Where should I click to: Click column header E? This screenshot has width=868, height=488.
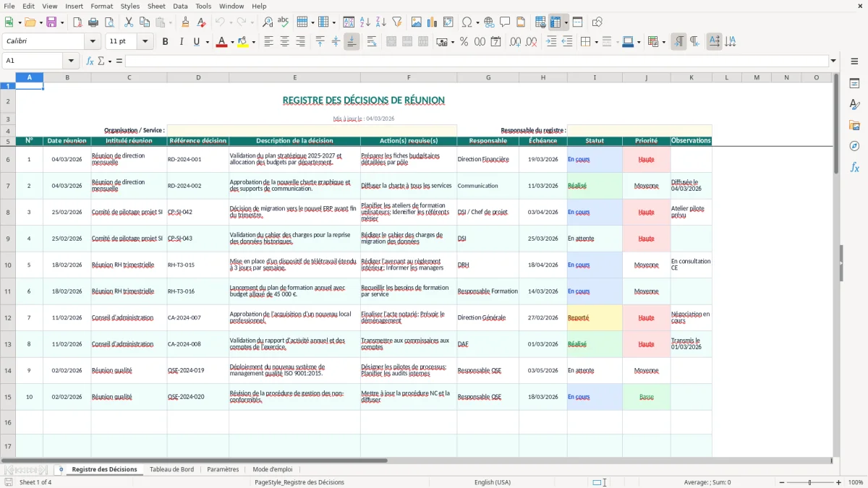tap(294, 77)
